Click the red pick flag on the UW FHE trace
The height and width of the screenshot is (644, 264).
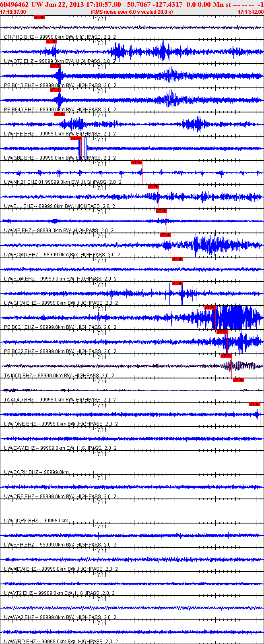pyautogui.click(x=59, y=114)
